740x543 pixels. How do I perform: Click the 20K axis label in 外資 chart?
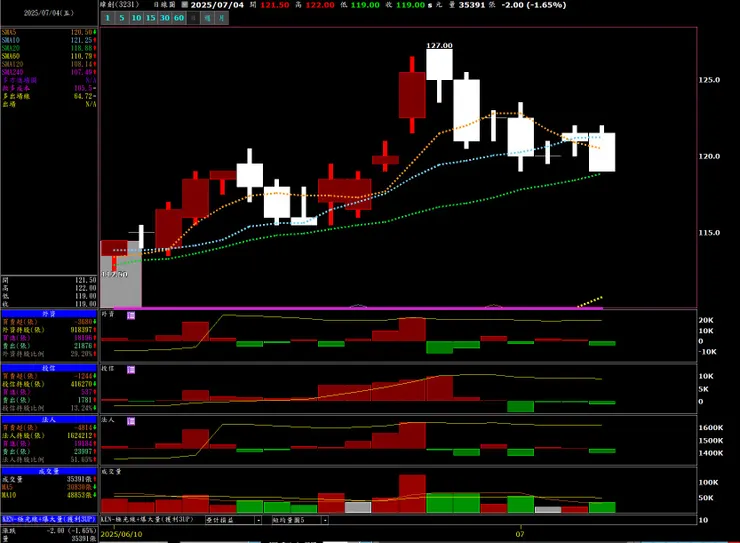pos(706,320)
